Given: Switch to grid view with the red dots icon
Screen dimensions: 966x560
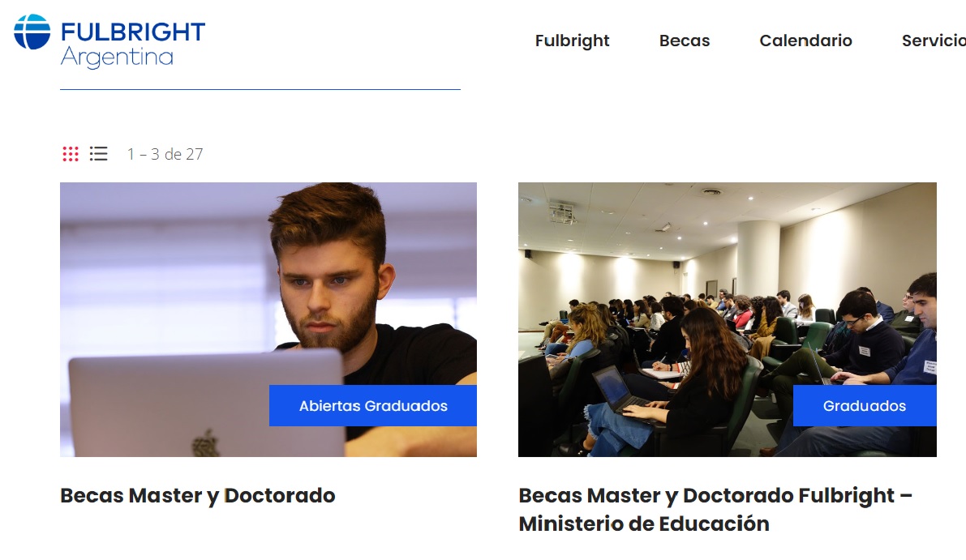Looking at the screenshot, I should pyautogui.click(x=71, y=154).
